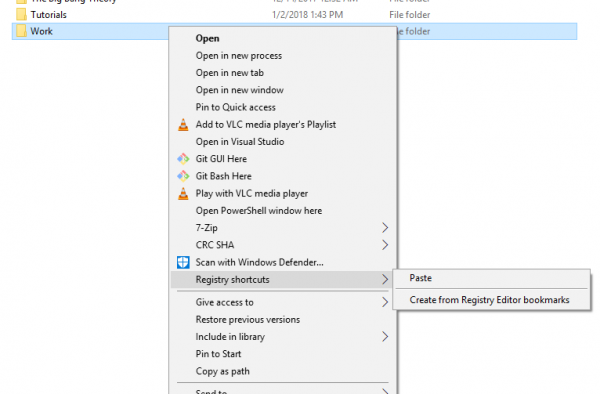Choose Open PowerShell window here
The width and height of the screenshot is (600, 394).
(282, 211)
